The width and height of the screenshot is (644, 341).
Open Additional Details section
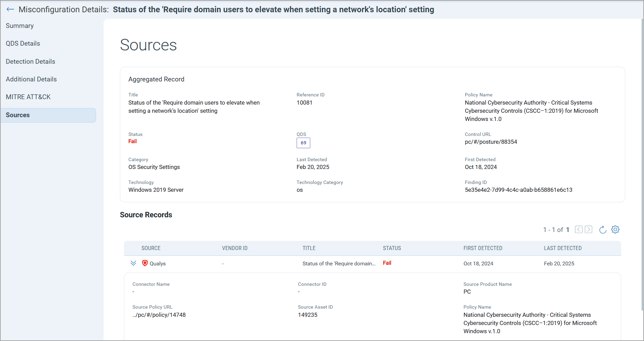pos(31,79)
